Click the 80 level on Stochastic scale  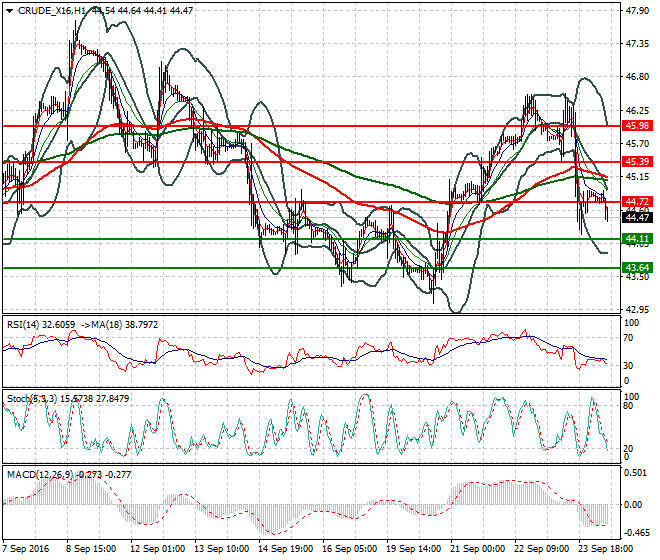tap(629, 408)
